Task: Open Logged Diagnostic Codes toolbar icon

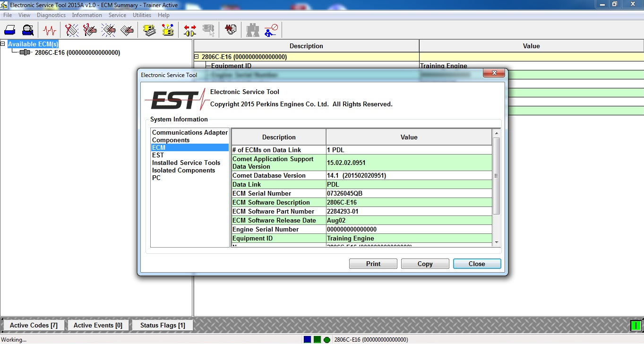Action: pyautogui.click(x=90, y=30)
